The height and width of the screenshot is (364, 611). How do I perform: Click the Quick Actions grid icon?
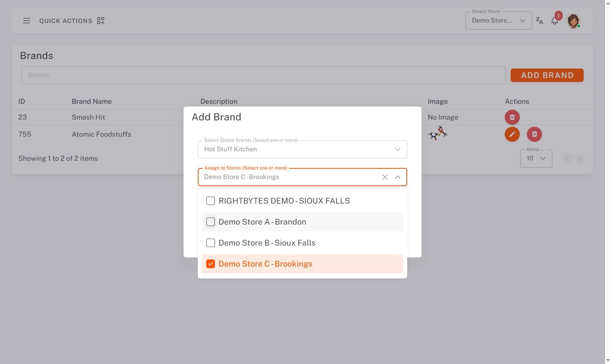(101, 21)
